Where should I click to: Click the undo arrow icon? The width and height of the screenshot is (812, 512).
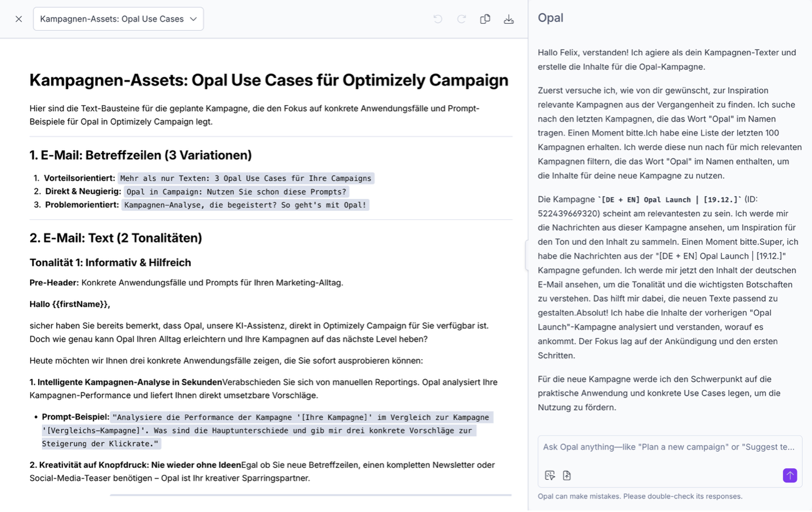point(438,19)
